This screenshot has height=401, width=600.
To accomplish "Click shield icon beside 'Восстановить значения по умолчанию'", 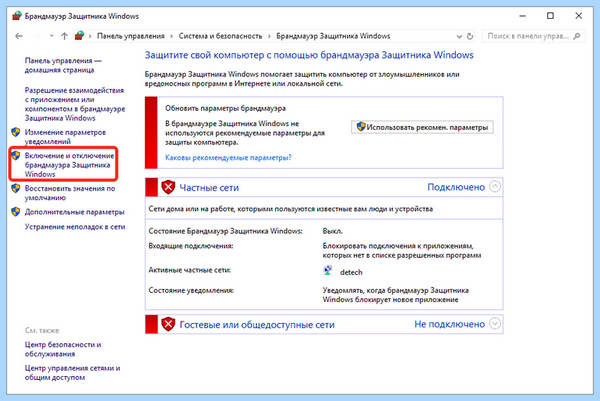I will (16, 188).
